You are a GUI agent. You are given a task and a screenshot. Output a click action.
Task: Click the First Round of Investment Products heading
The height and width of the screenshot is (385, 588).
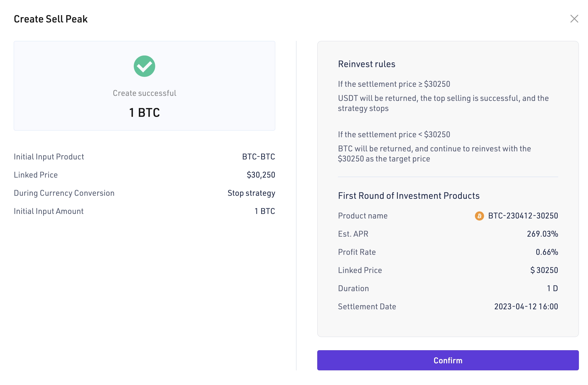(409, 196)
